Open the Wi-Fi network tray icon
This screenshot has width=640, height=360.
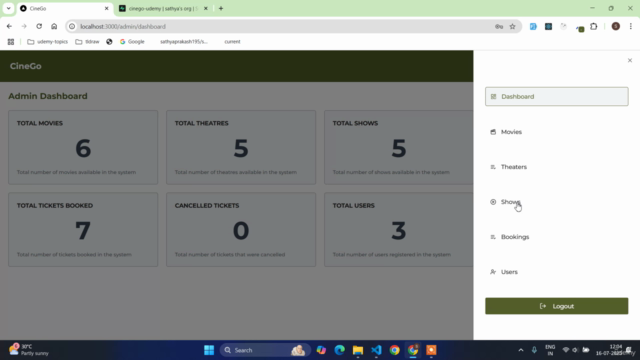click(566, 350)
